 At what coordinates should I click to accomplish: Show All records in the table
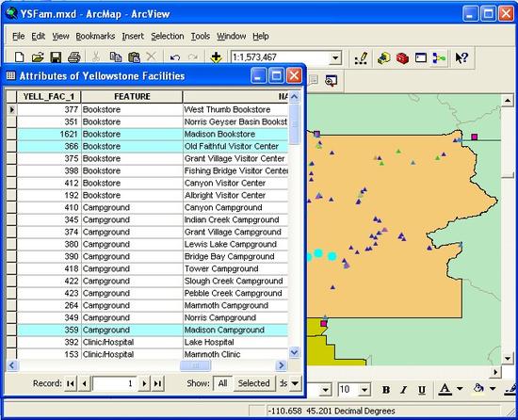(222, 383)
